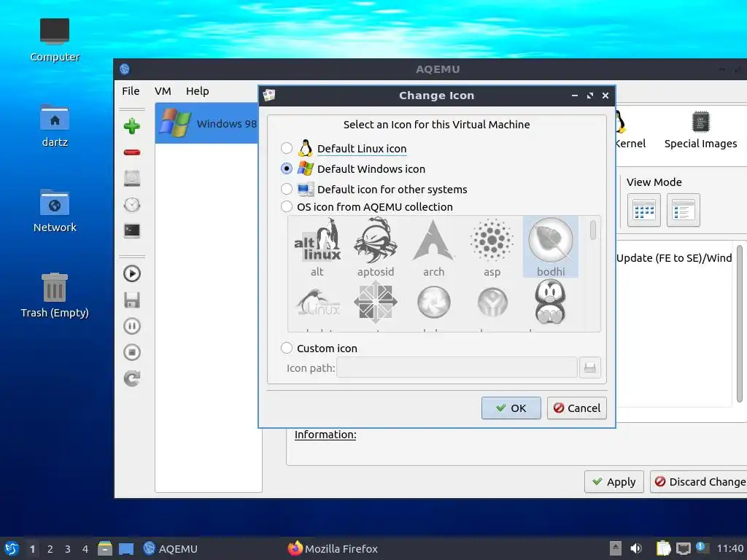Select the penguin icon below bodhi
Viewport: 747px width, 560px height.
(551, 302)
